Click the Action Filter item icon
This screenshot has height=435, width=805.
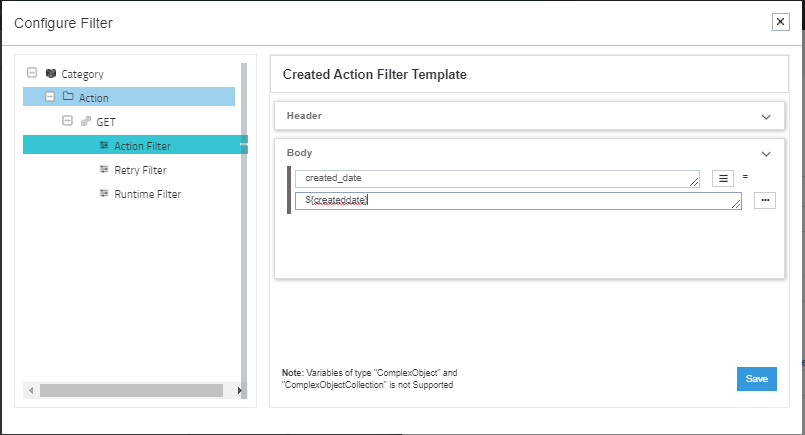[x=104, y=145]
